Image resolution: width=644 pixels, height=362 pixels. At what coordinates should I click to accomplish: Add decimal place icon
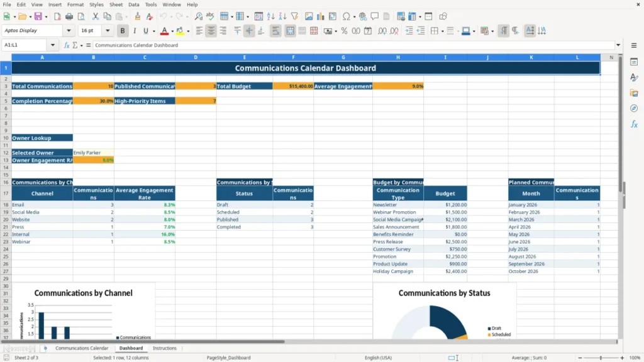[x=382, y=31]
